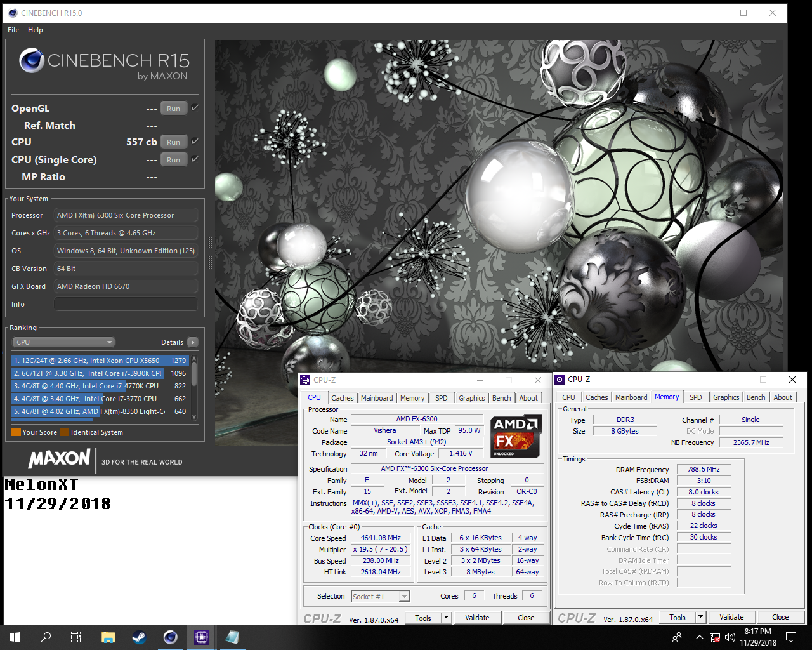Image resolution: width=812 pixels, height=650 pixels.
Task: Select ranking row Intel Core i7-4770K
Action: coord(100,386)
